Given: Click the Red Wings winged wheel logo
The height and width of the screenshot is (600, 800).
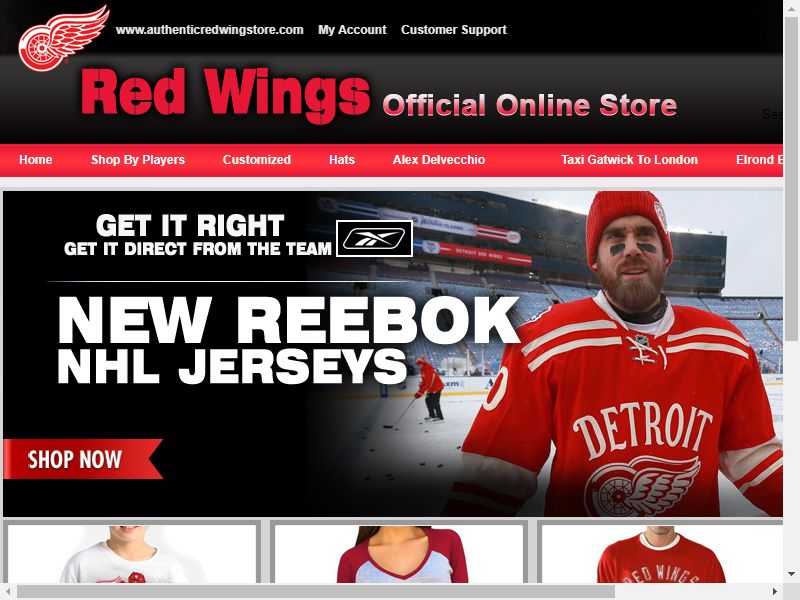Looking at the screenshot, I should [x=64, y=38].
